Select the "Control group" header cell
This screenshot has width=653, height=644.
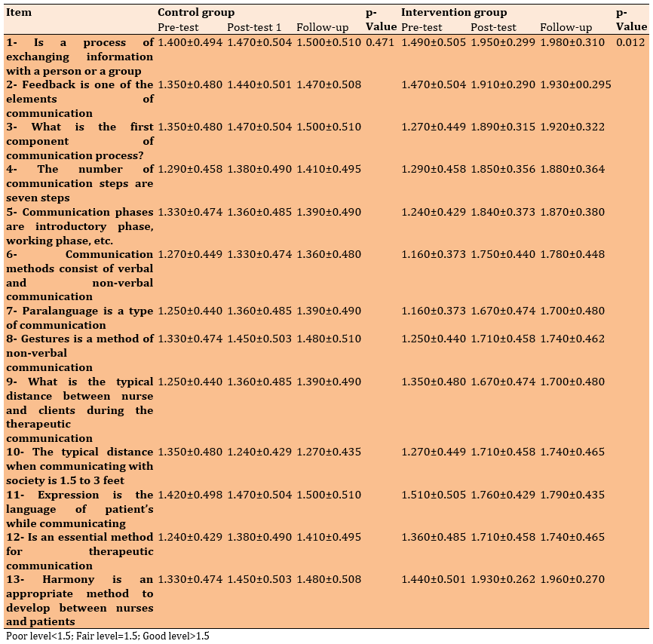[x=195, y=13]
